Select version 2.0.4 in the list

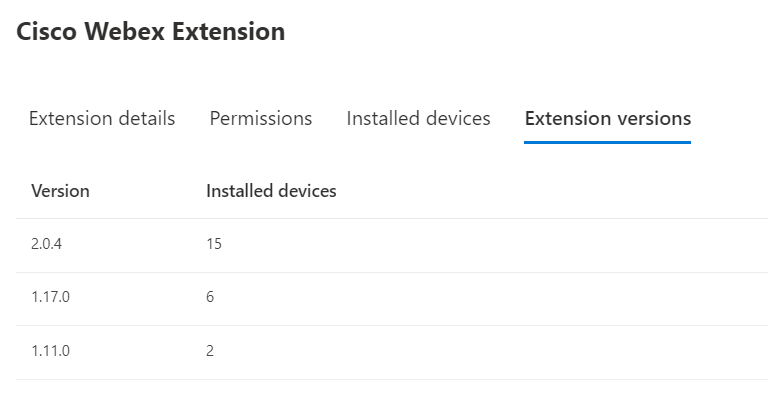(x=48, y=244)
